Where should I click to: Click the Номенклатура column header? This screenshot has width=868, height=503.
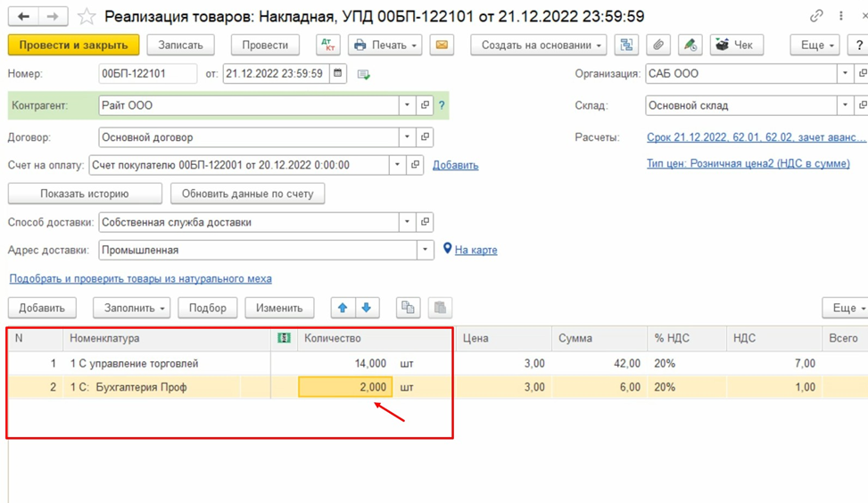click(x=167, y=338)
